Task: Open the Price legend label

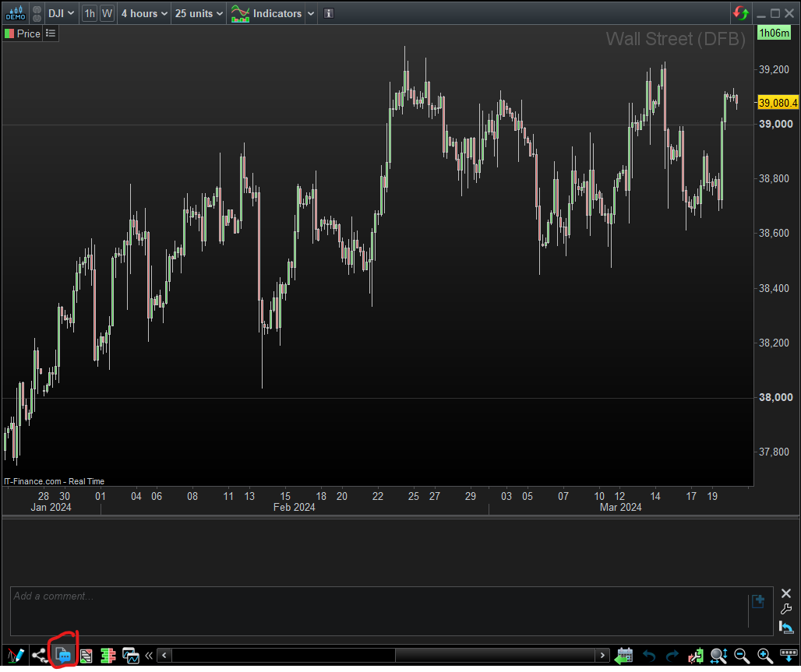Action: click(28, 33)
